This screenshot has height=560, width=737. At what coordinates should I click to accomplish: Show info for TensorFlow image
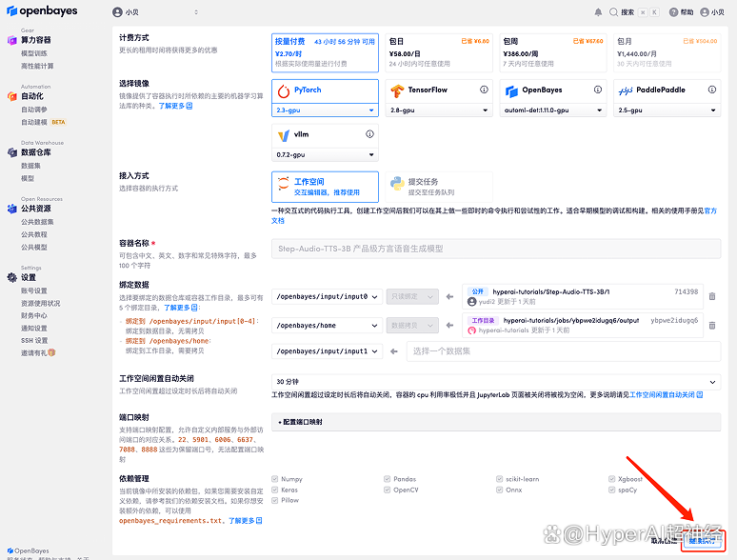coord(484,90)
